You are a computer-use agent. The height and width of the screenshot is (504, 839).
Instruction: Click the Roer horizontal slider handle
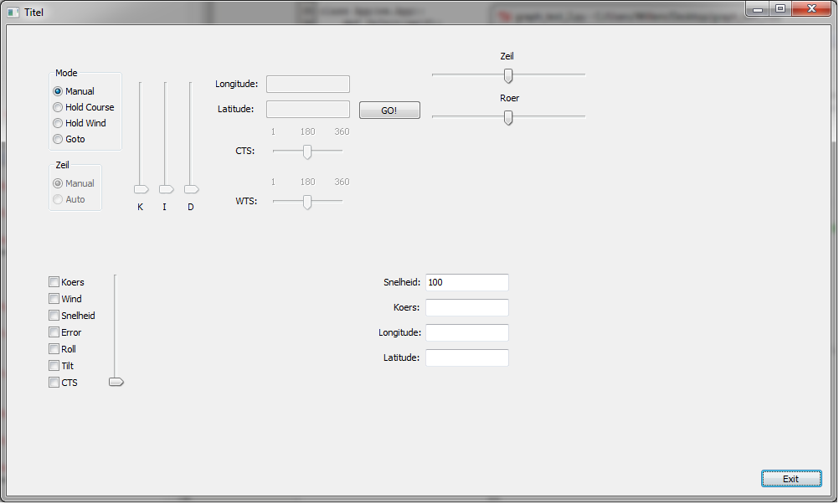pyautogui.click(x=508, y=117)
